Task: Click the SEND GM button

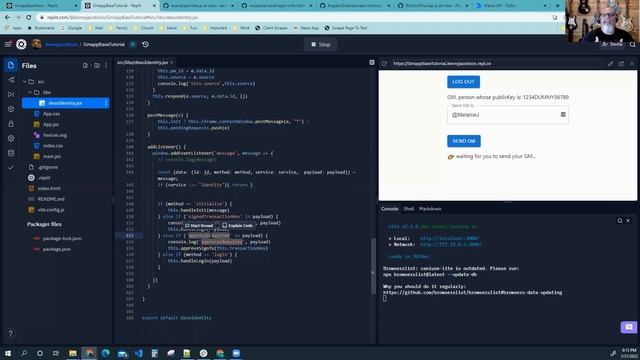Action: [x=464, y=141]
